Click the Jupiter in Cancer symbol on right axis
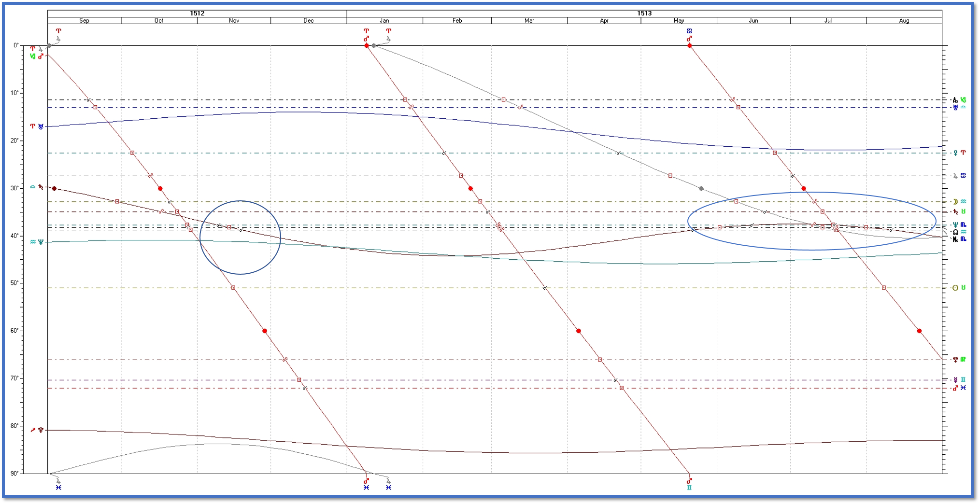 959,176
